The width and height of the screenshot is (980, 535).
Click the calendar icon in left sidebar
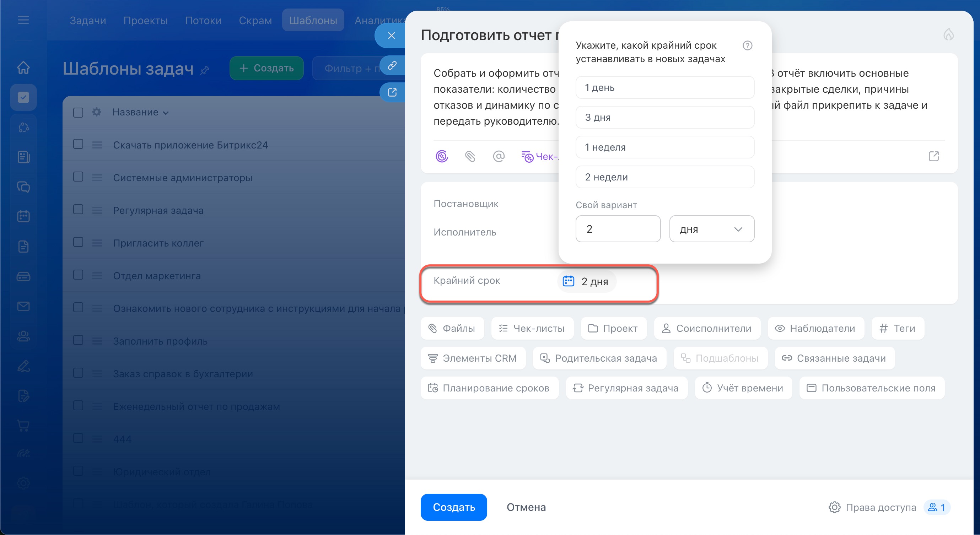23,216
